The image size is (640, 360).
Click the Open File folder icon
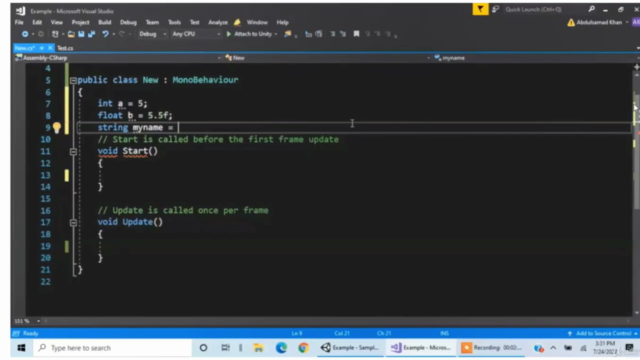pos(71,34)
